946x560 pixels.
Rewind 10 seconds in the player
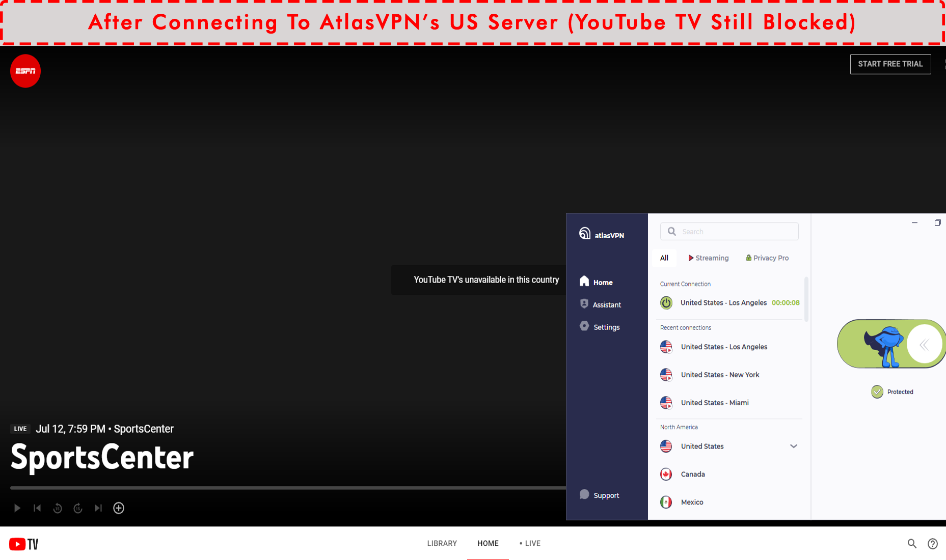pos(58,508)
